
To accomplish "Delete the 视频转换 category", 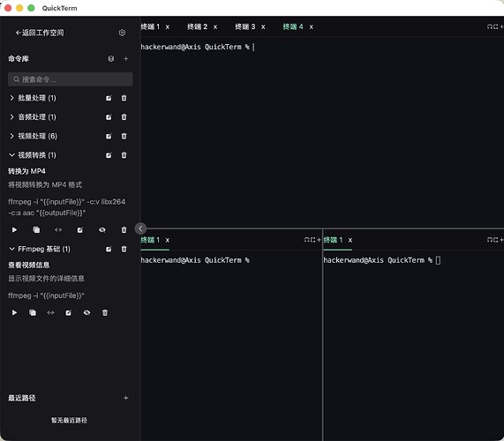I will click(124, 155).
